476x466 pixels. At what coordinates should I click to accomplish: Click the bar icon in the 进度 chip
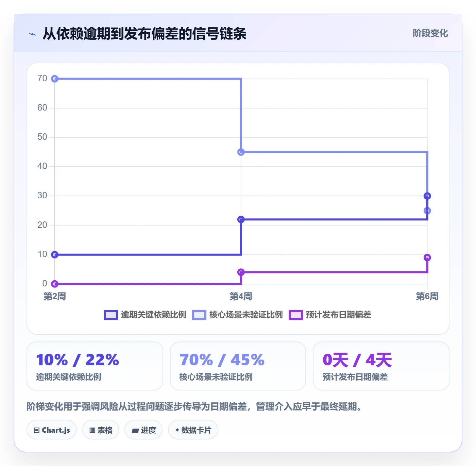(x=135, y=431)
